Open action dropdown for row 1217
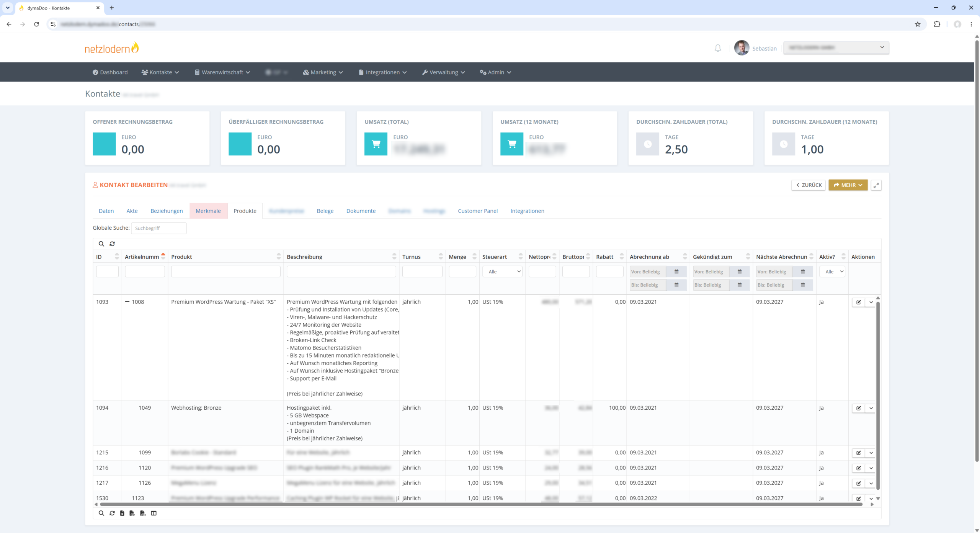This screenshot has width=980, height=533. pyautogui.click(x=871, y=483)
